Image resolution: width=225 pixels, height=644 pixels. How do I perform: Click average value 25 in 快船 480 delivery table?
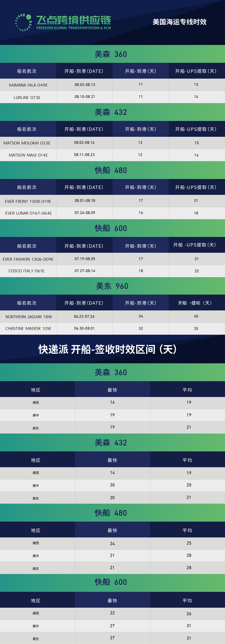tap(189, 543)
